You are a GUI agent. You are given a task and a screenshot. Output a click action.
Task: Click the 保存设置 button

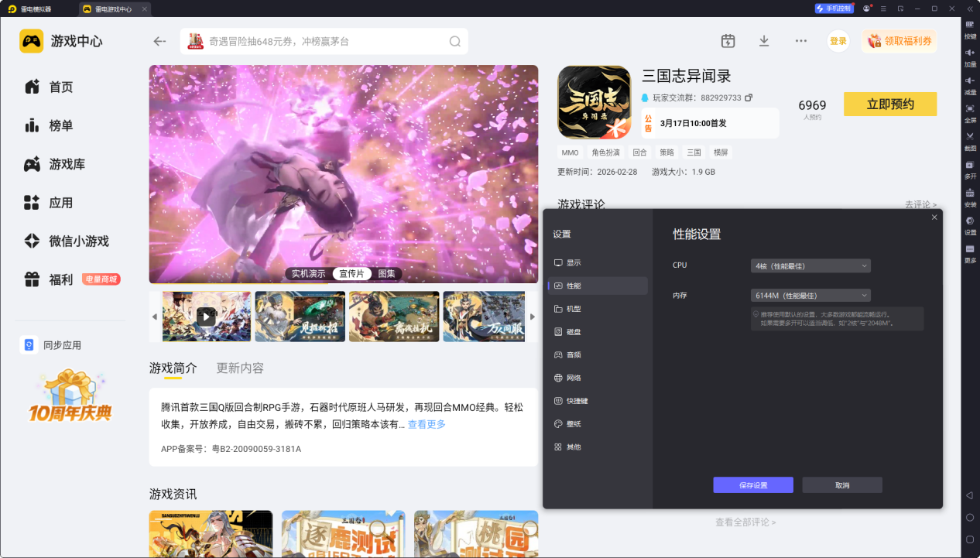tap(752, 485)
